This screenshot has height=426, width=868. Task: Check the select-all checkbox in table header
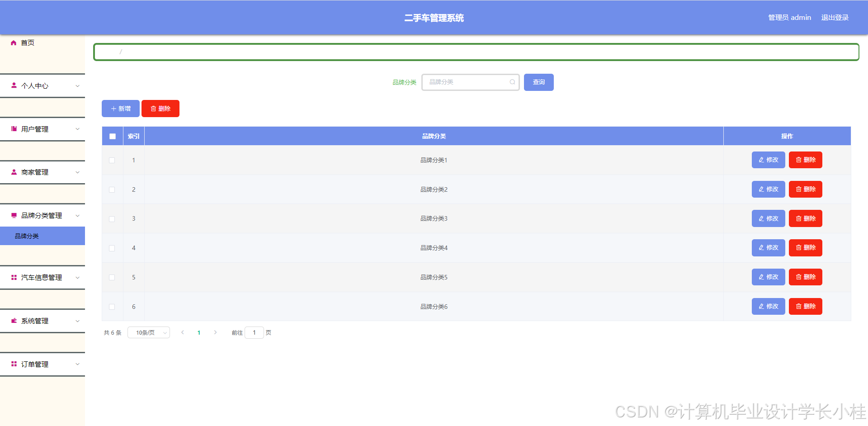(112, 136)
